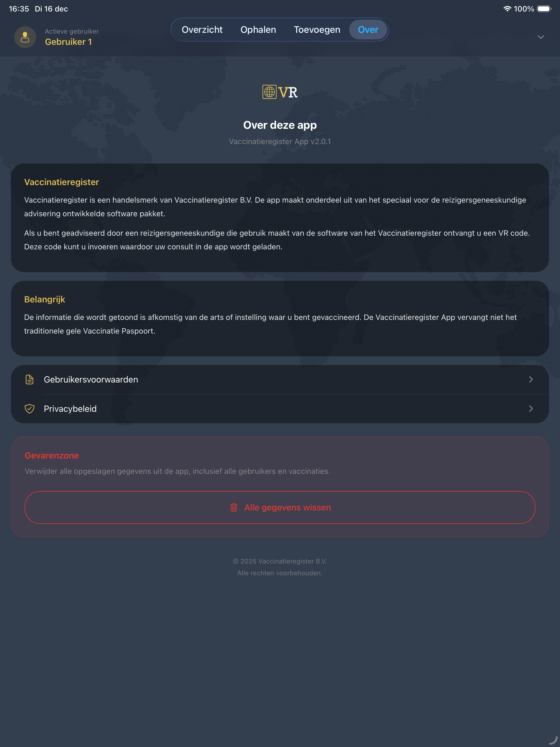
Task: Select the Over tab
Action: tap(368, 30)
